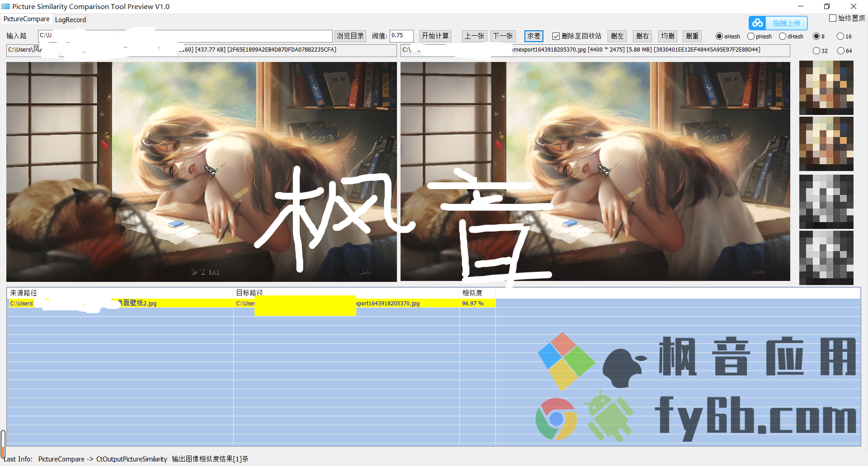
Task: Click the 均删 delete both button
Action: pyautogui.click(x=668, y=36)
